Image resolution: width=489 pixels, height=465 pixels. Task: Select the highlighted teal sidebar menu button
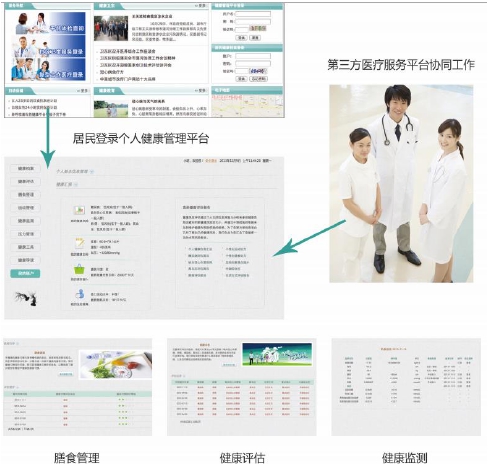tap(25, 273)
